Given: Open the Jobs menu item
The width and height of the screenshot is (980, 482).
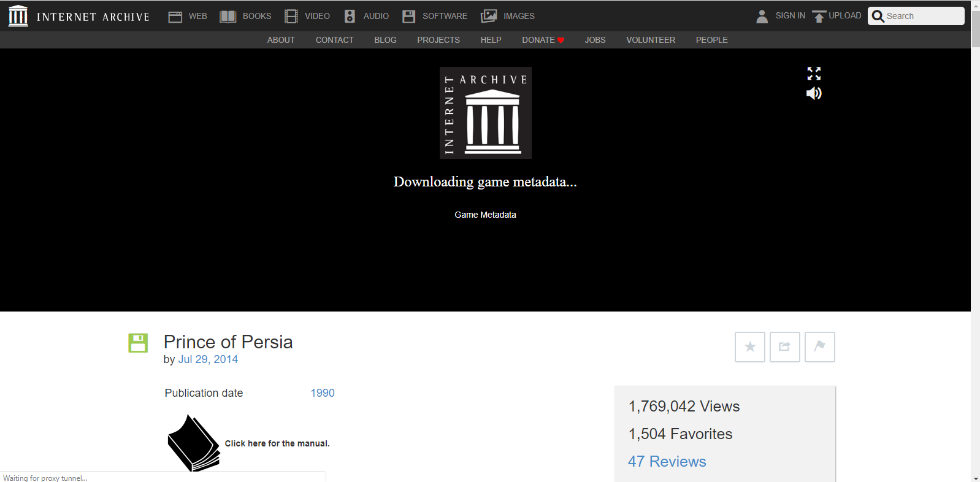Looking at the screenshot, I should (595, 40).
